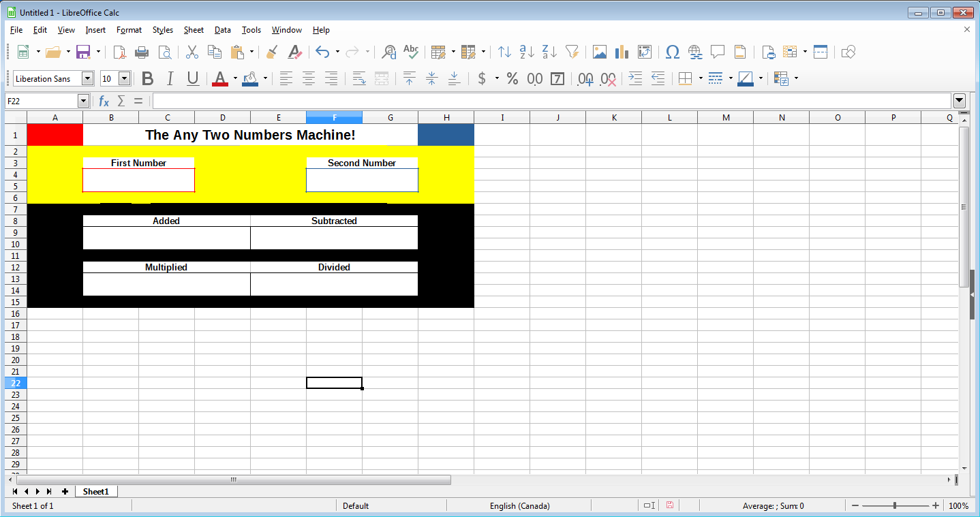Toggle bold formatting
Viewport: 980px width, 517px height.
tap(147, 78)
